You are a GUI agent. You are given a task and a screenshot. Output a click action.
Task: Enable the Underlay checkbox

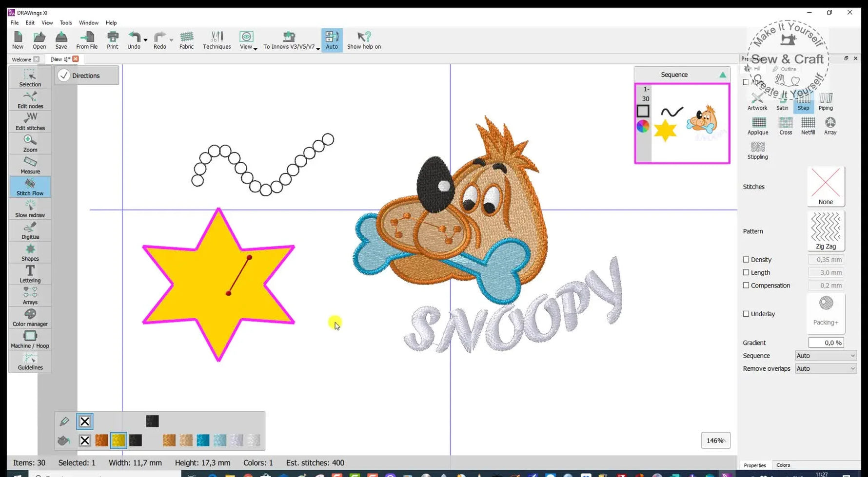(x=746, y=314)
